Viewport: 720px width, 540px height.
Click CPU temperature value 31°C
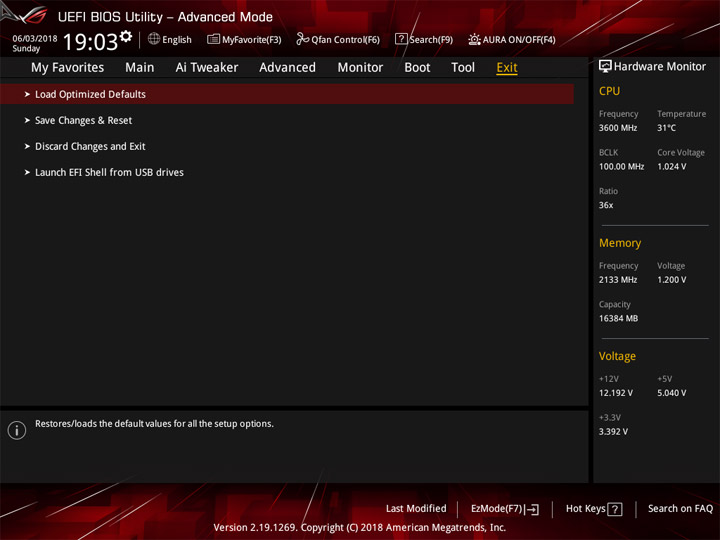click(x=666, y=128)
